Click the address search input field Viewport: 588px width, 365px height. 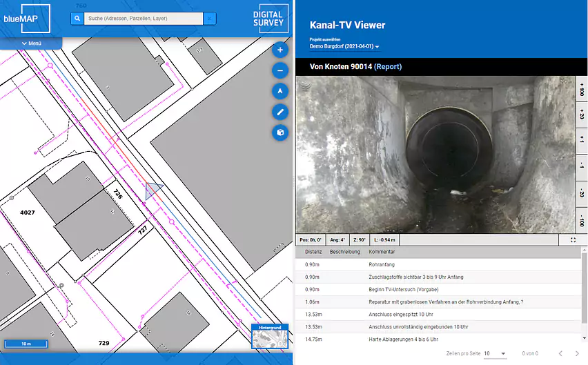click(143, 19)
